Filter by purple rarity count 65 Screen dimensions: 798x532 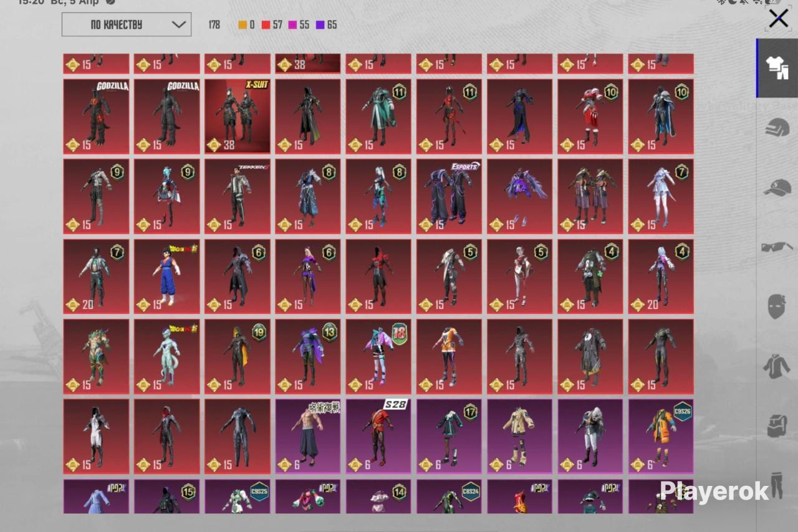pyautogui.click(x=326, y=25)
